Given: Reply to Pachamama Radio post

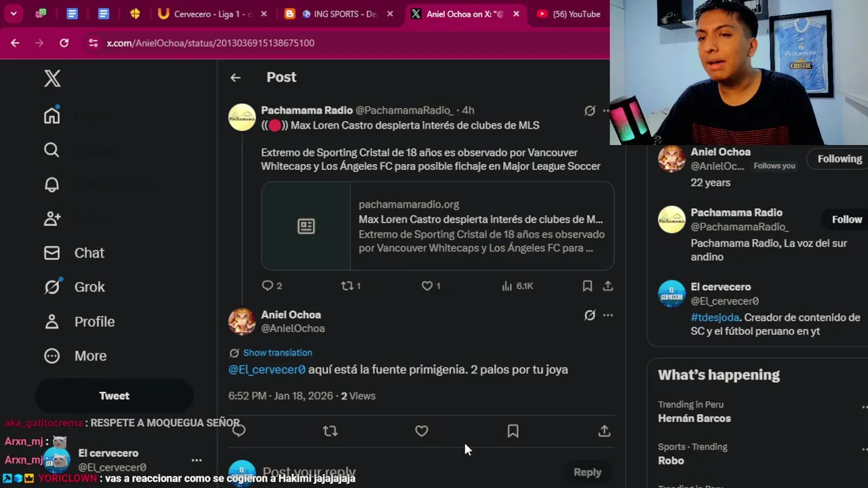Looking at the screenshot, I should coord(271,286).
